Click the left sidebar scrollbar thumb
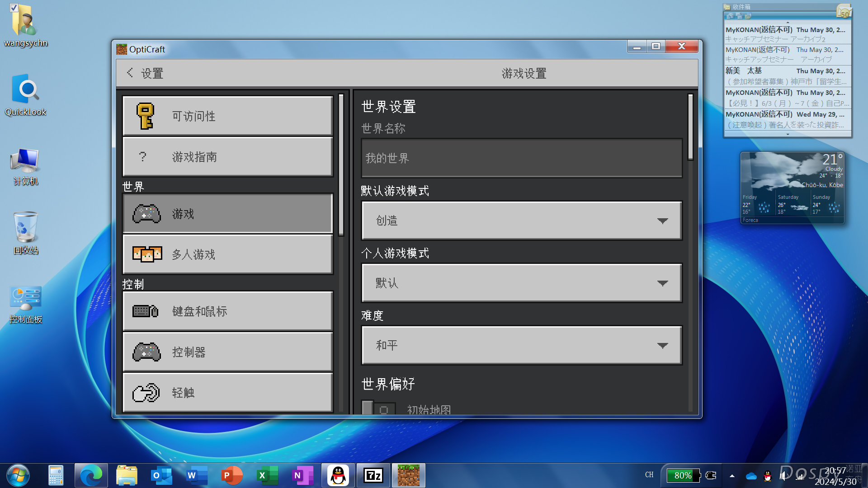This screenshot has height=488, width=868. [x=341, y=165]
